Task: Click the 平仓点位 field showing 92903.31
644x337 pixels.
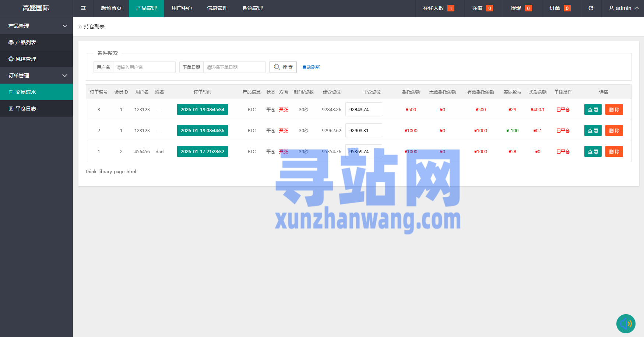Action: 363,130
